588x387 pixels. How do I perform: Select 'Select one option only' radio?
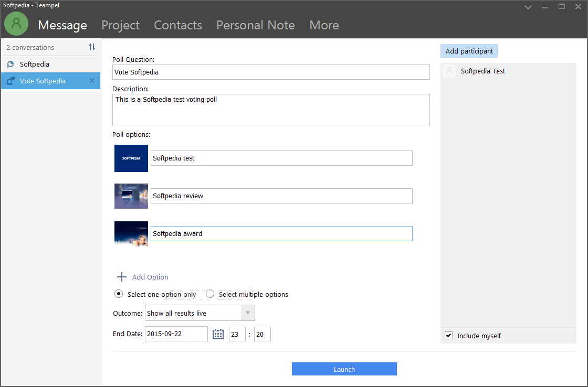click(119, 294)
